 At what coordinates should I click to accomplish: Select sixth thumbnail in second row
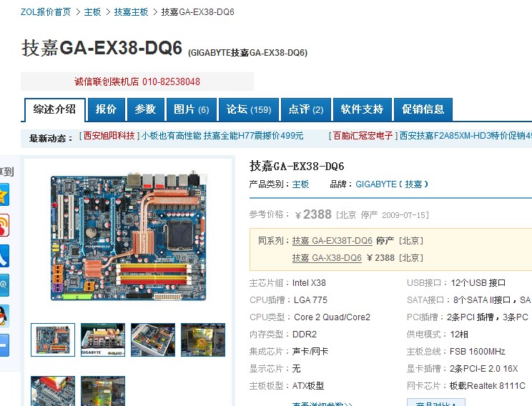tap(103, 391)
